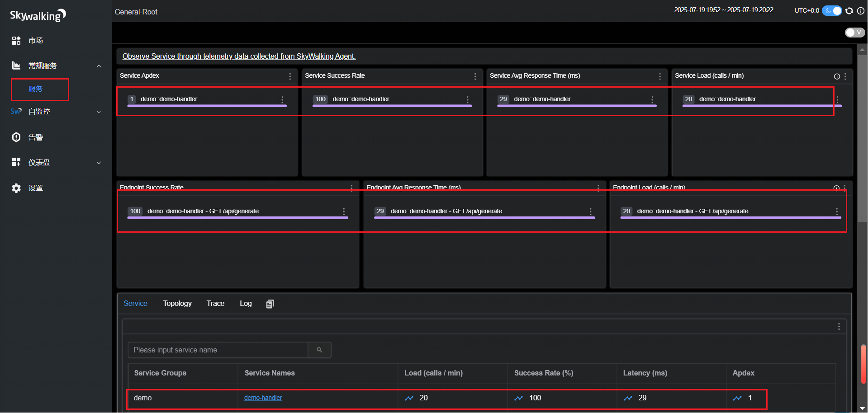Screen dimensions: 868x413
Task: Click the Load trend chart icon for demo
Action: point(409,398)
